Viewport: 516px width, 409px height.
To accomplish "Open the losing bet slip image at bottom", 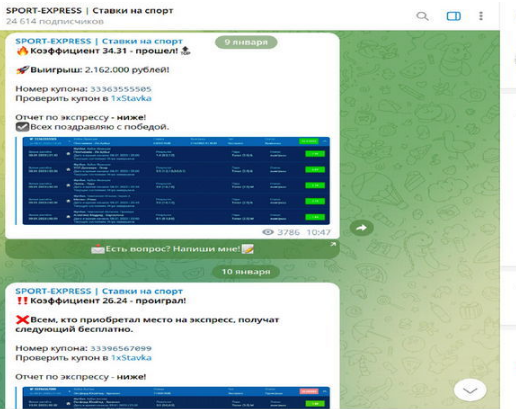I will pos(176,398).
